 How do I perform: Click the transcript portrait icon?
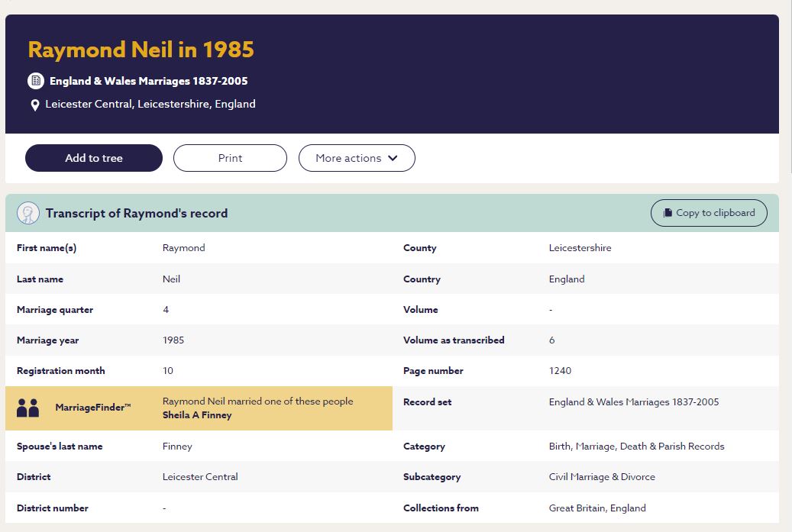(x=28, y=213)
